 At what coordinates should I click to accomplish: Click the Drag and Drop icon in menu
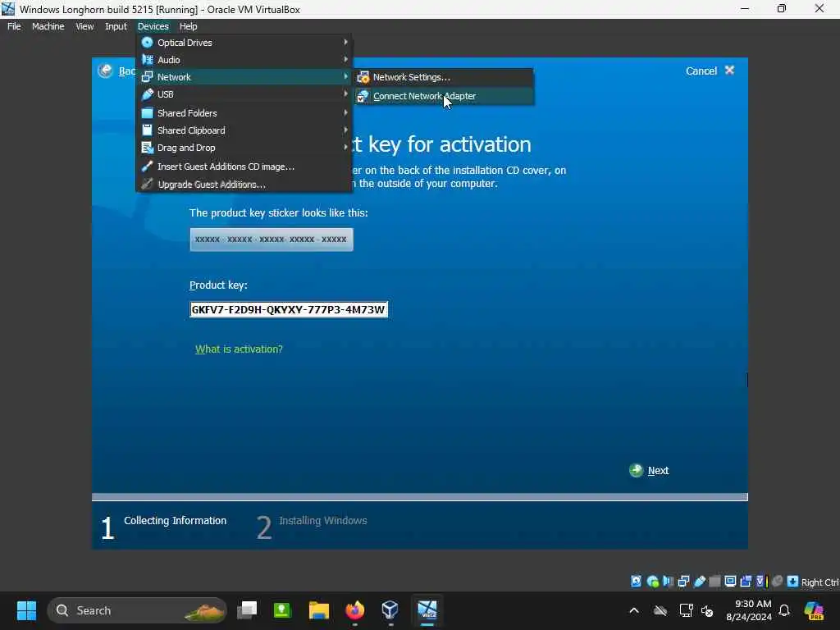pos(148,148)
